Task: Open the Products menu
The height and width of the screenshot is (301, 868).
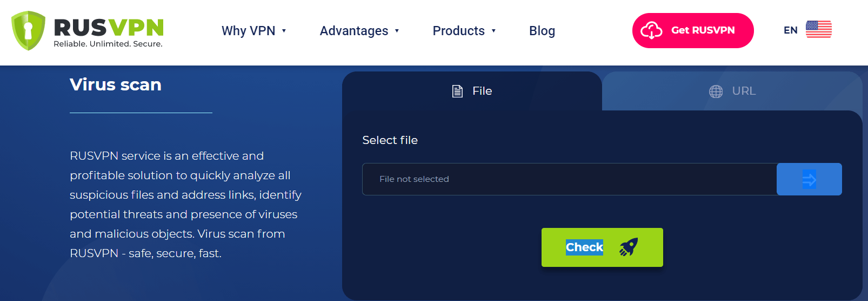Action: click(x=464, y=31)
